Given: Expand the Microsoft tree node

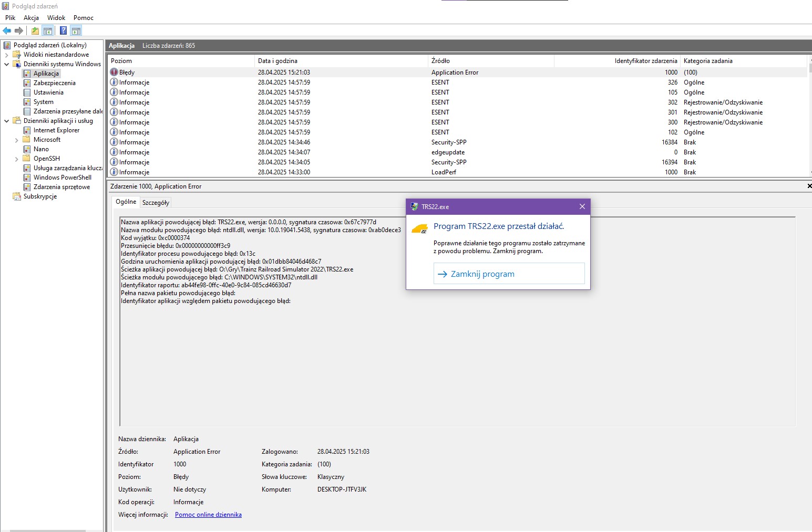Looking at the screenshot, I should 17,140.
